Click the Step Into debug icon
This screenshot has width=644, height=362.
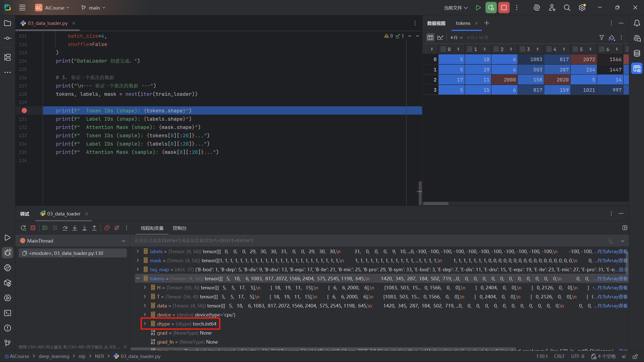tap(75, 228)
